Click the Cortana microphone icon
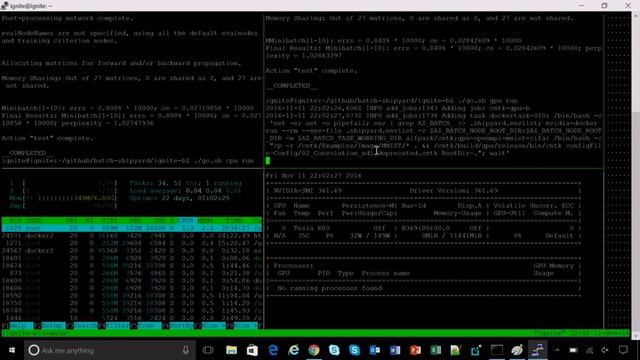Viewport: 640px width, 360px height. (x=186, y=350)
